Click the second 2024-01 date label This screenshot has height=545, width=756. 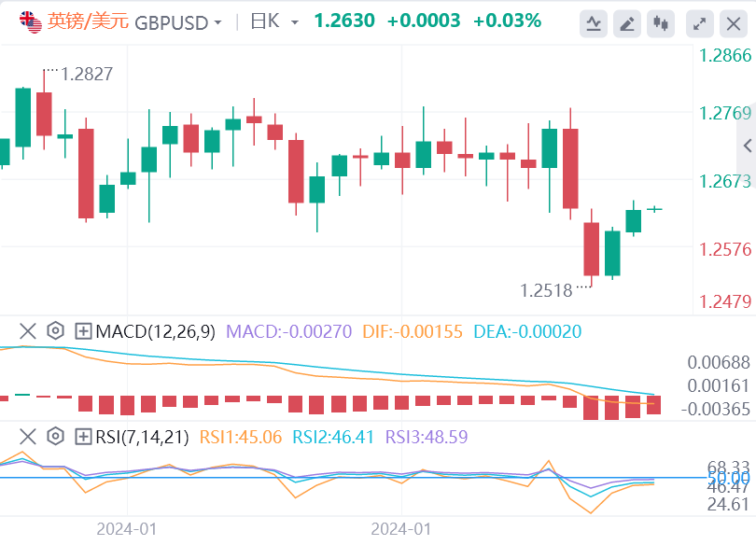point(401,528)
